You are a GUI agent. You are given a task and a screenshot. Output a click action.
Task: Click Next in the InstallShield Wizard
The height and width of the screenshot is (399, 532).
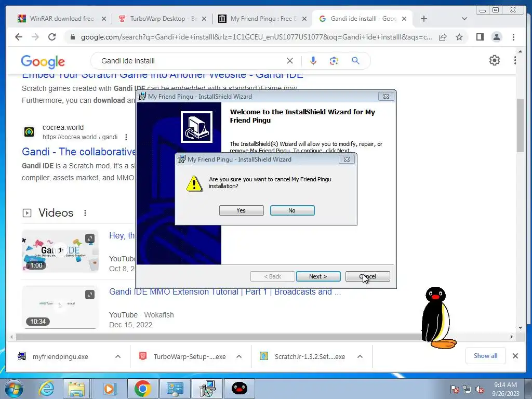pos(318,276)
